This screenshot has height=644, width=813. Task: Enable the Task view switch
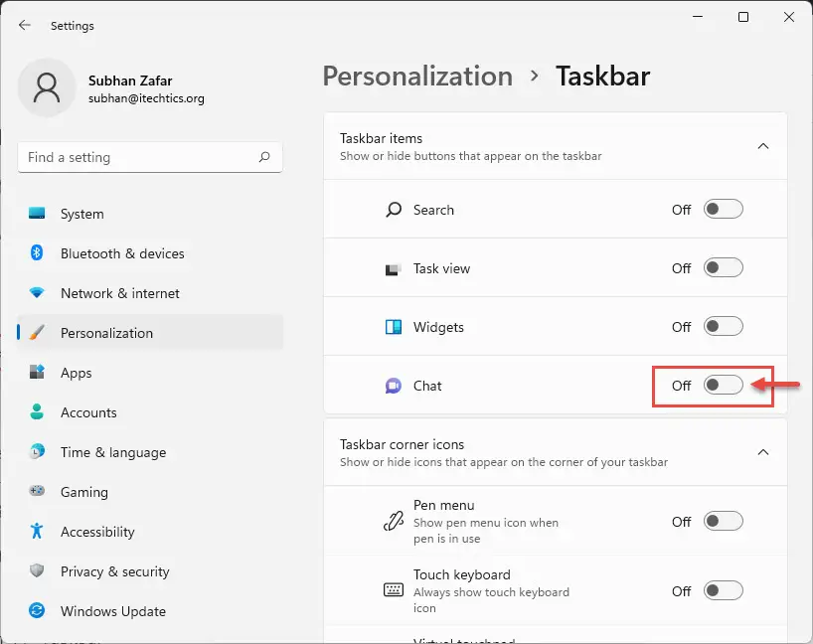(724, 267)
